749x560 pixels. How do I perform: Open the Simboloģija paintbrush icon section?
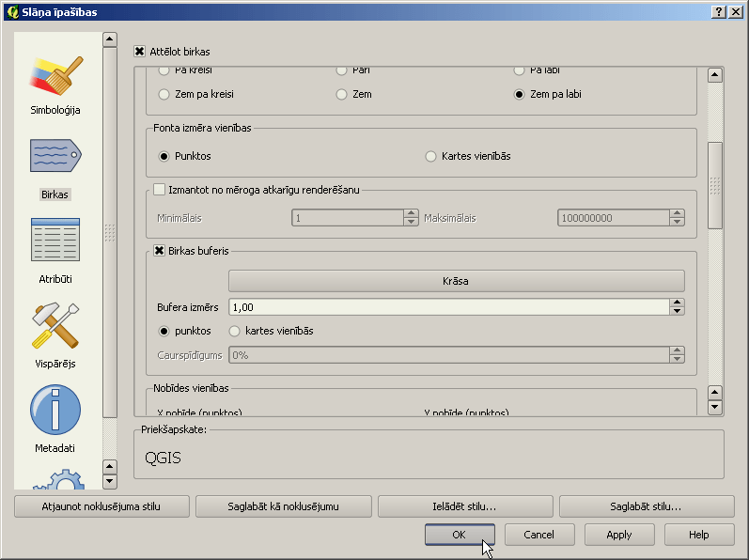point(55,76)
